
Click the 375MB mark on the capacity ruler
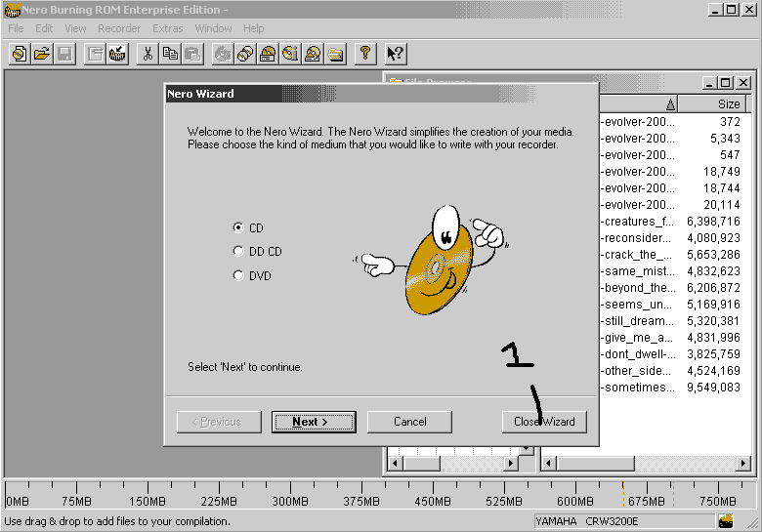[x=361, y=501]
